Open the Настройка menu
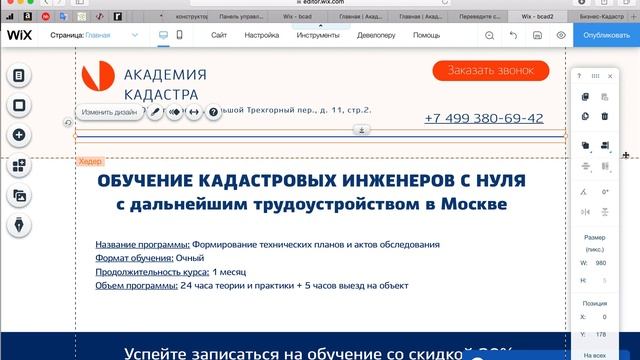The image size is (640, 360). coord(262,36)
